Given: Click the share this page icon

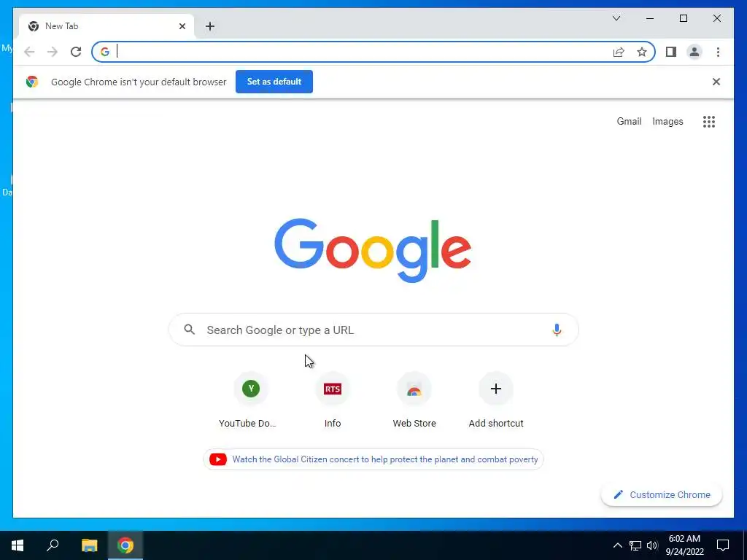Looking at the screenshot, I should [x=619, y=52].
